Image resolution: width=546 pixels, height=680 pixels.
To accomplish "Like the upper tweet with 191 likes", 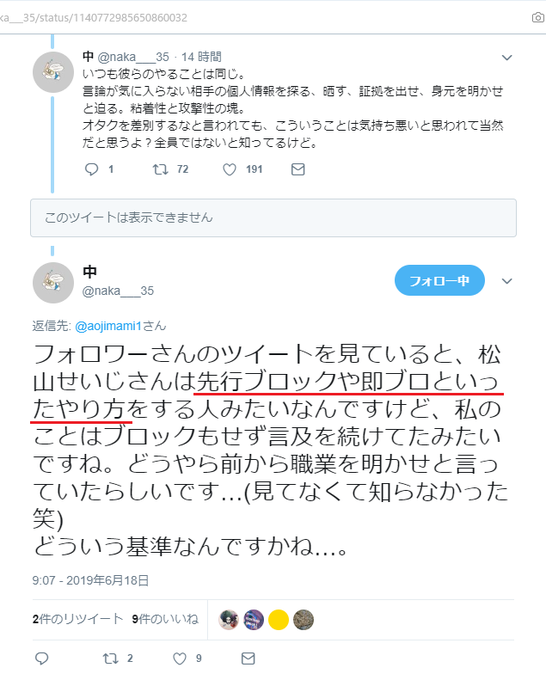I will tap(229, 170).
